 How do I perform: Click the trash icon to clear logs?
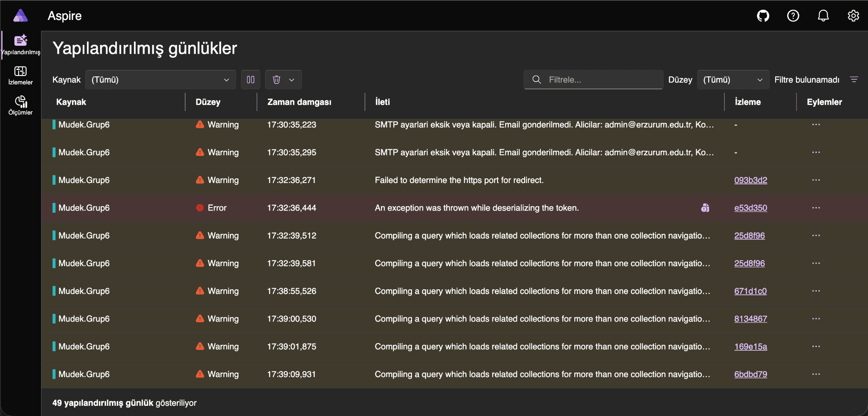[276, 80]
